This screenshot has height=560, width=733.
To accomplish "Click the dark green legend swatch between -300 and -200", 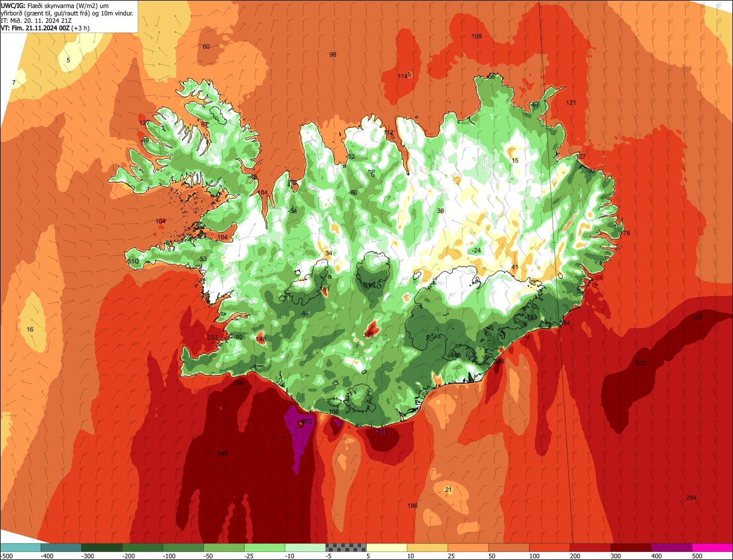I will tap(102, 547).
